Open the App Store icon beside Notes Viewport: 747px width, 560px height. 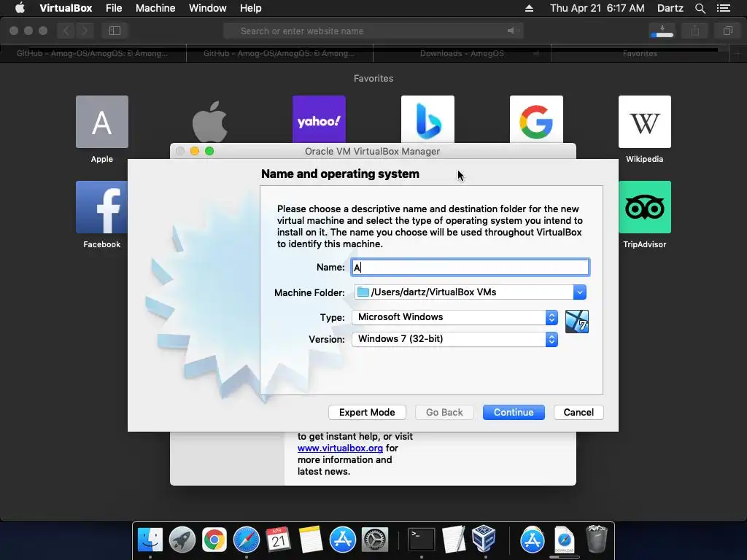point(343,540)
